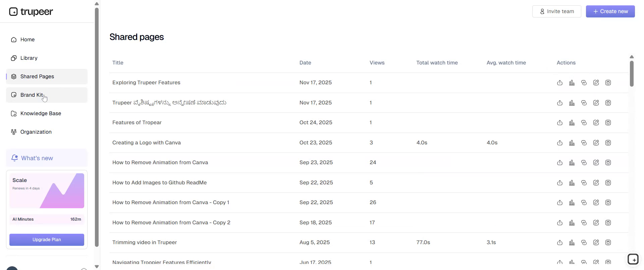644x270 pixels.
Task: Click the Views column header
Action: point(377,63)
